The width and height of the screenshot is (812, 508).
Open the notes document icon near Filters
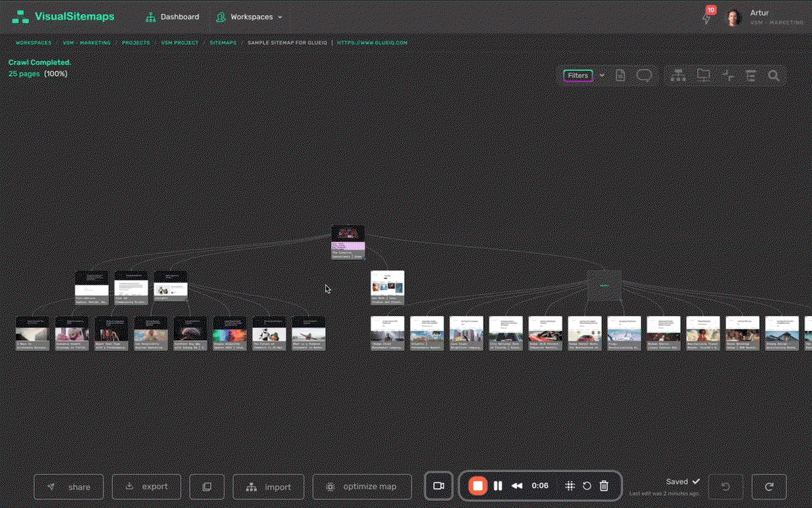(620, 75)
